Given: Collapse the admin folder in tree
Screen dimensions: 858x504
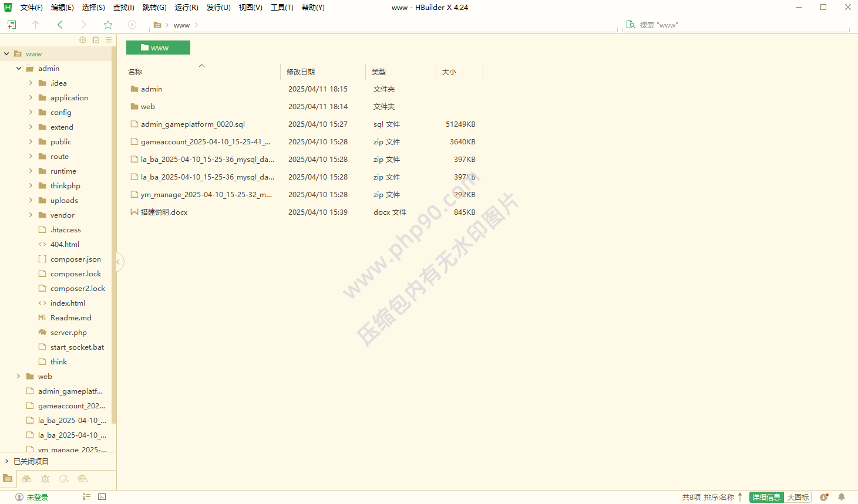Looking at the screenshot, I should tap(19, 69).
